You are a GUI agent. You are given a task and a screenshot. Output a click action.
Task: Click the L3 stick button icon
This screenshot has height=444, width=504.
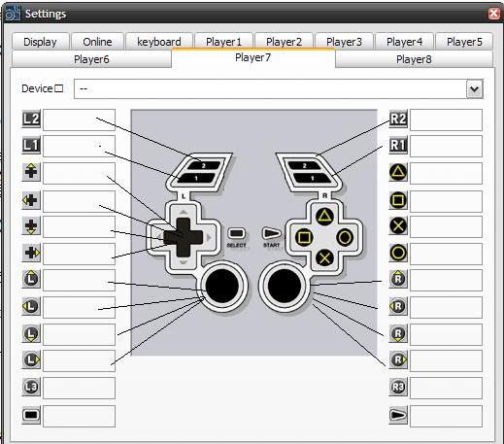coord(31,387)
